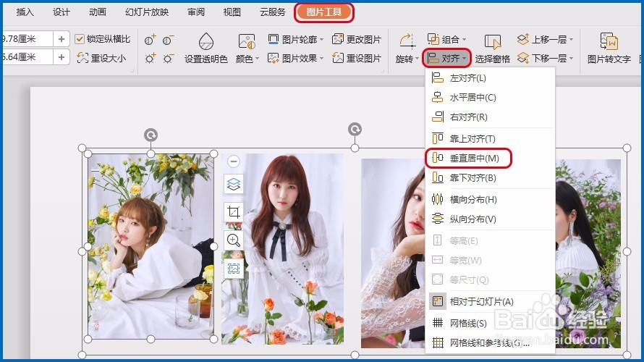Image resolution: width=644 pixels, height=362 pixels.
Task: Choose 垂直居中(M) from menu
Action: [491, 159]
